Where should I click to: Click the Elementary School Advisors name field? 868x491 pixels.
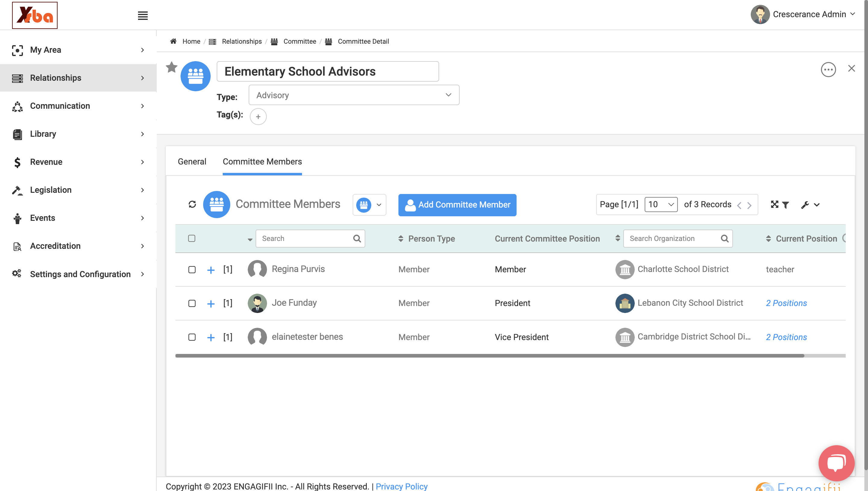point(328,71)
